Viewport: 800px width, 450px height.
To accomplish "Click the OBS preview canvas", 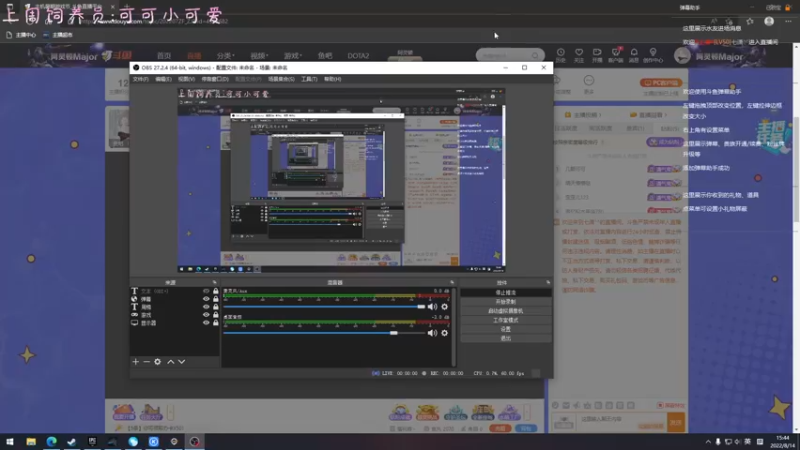I will click(x=341, y=180).
